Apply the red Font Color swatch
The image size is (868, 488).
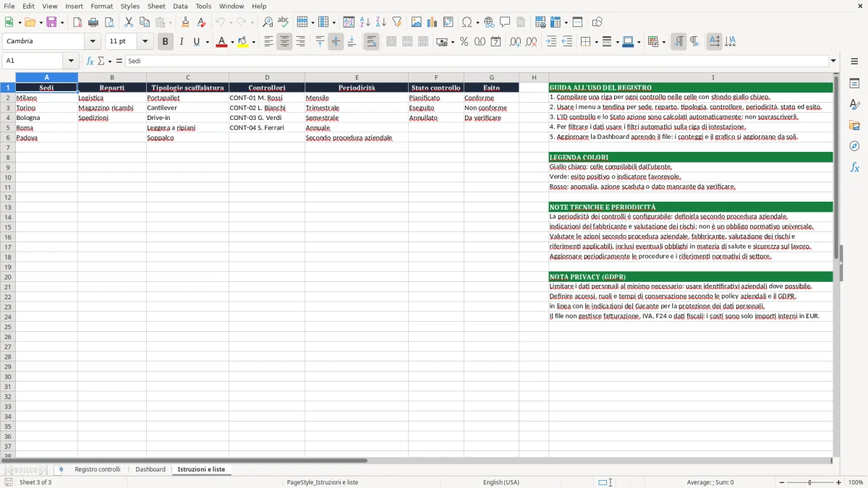[221, 42]
